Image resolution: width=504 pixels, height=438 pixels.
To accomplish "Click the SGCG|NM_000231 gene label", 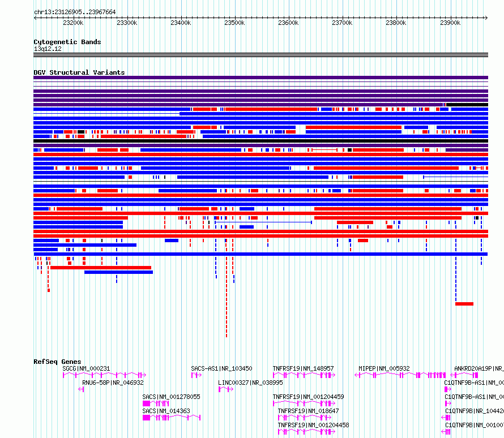I will click(x=86, y=368).
